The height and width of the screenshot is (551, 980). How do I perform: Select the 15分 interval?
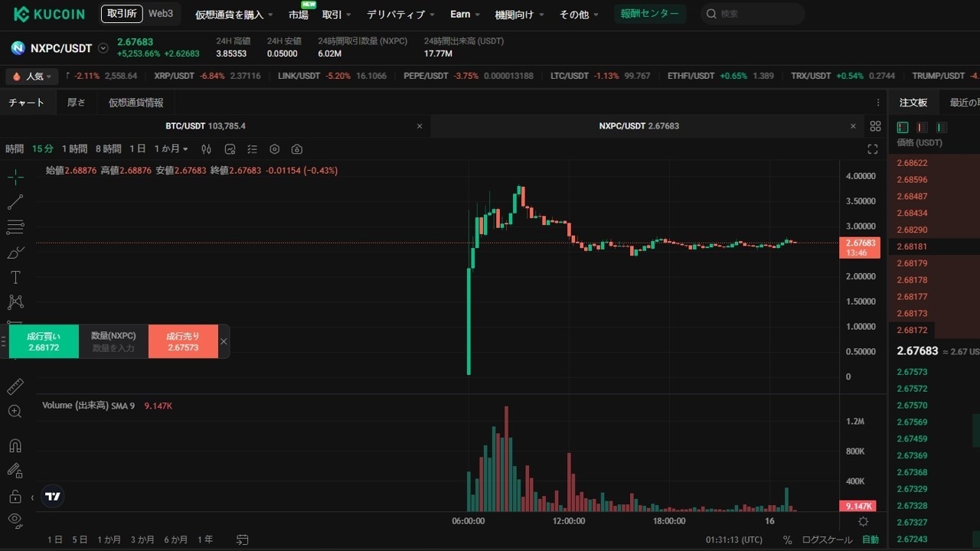tap(43, 149)
